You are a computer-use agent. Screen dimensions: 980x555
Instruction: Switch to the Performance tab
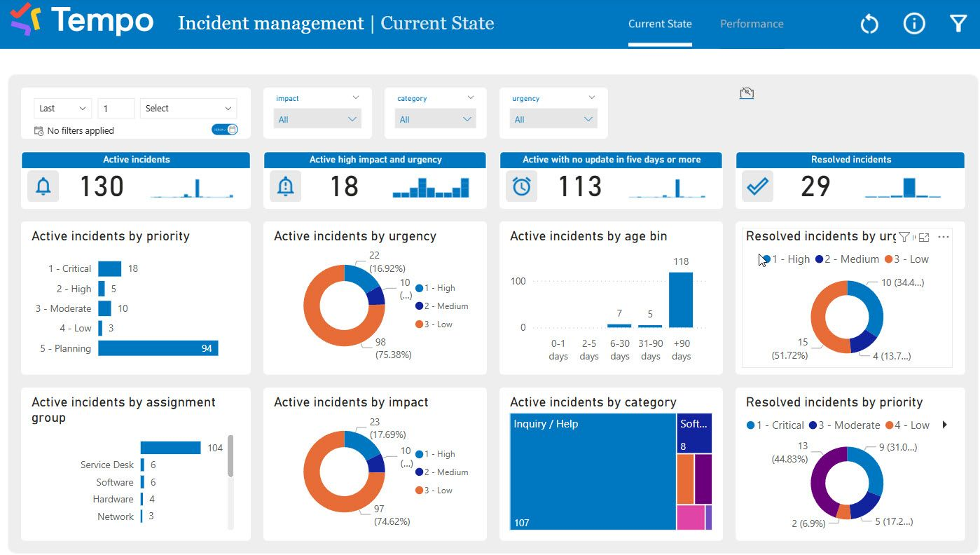752,24
